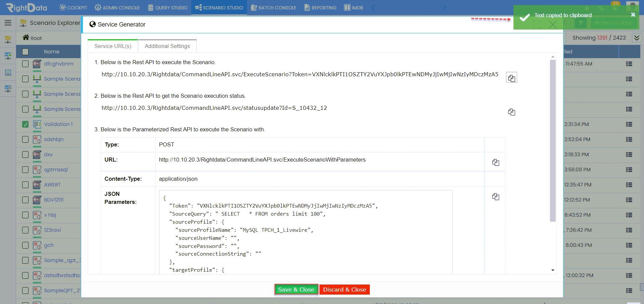This screenshot has width=644, height=304.
Task: Check the qptmssql row checkbox
Action: click(x=26, y=170)
